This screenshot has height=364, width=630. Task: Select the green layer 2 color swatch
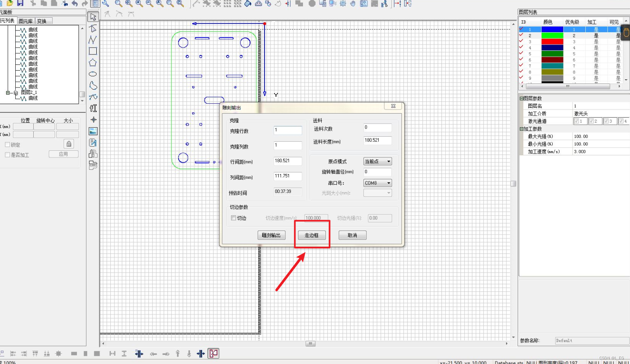(x=552, y=36)
